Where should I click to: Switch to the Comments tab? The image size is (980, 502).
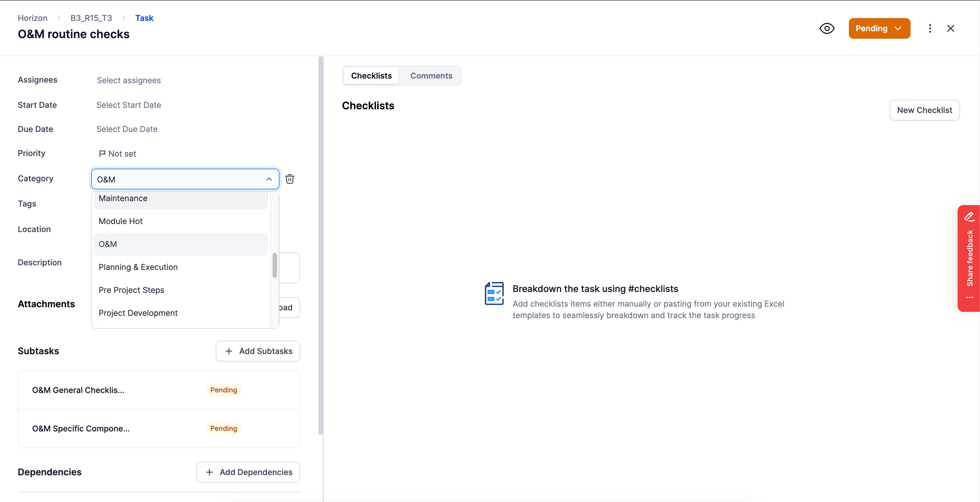point(431,75)
